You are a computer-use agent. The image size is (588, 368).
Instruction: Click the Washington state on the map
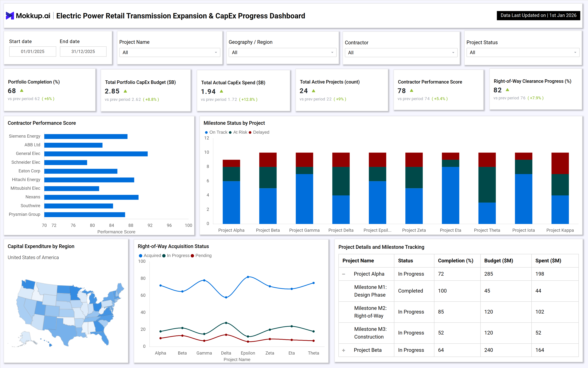coord(28,284)
